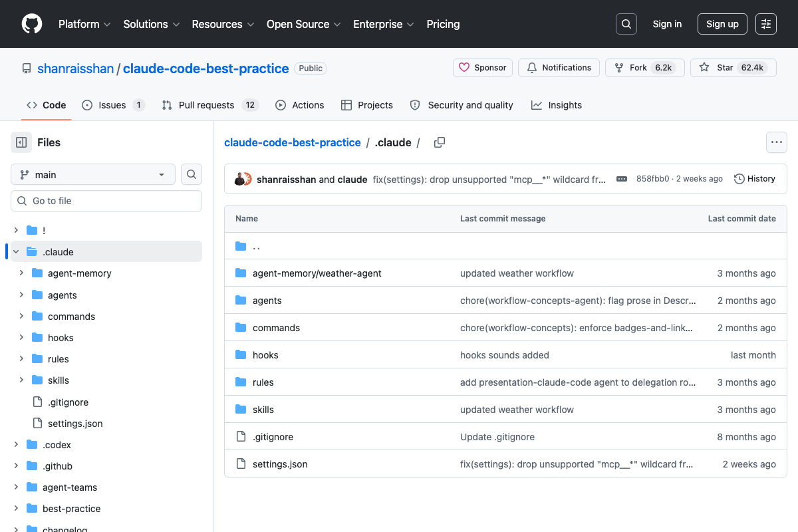Viewport: 798px width, 532px height.
Task: Open the more options ellipsis button
Action: point(777,142)
